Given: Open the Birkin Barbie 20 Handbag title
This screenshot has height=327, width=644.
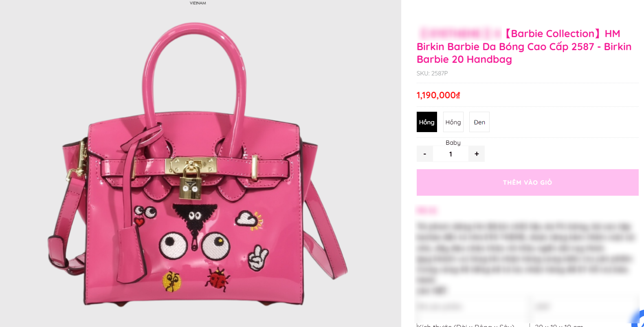Looking at the screenshot, I should 524,46.
